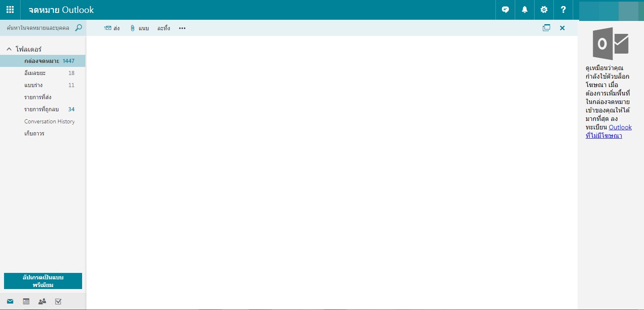Click the Outlook logo in ad panel
644x310 pixels.
point(611,43)
